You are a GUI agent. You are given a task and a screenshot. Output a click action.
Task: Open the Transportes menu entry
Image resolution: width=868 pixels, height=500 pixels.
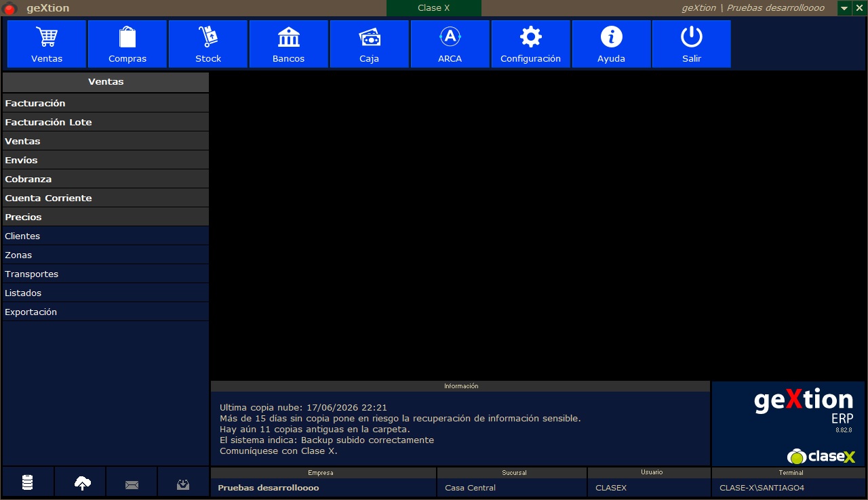tap(106, 274)
